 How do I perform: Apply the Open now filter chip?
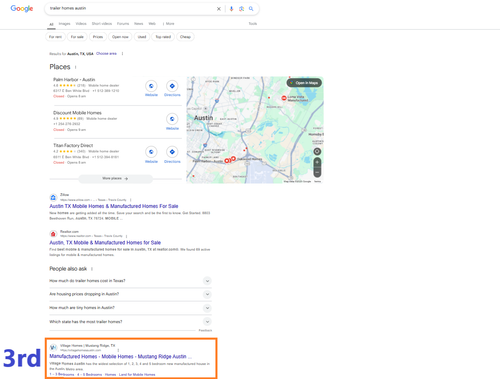pyautogui.click(x=120, y=37)
